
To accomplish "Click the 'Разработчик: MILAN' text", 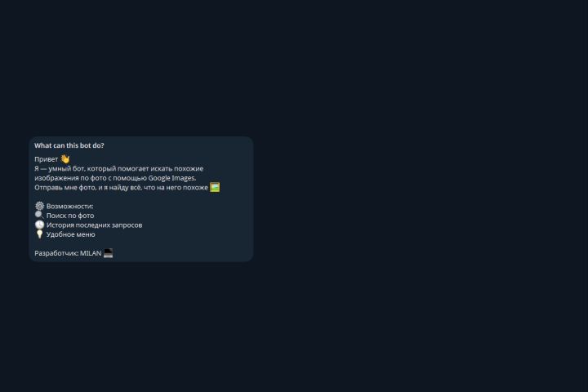I will 68,253.
